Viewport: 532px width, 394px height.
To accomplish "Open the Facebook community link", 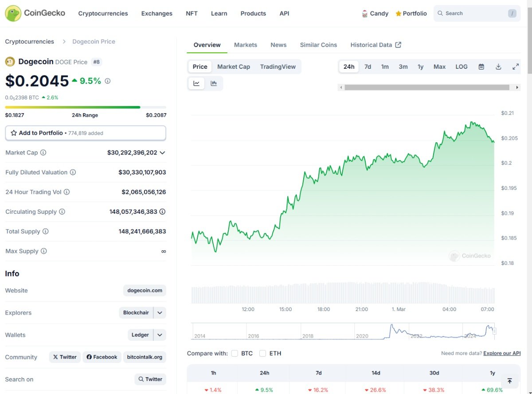I will coord(102,357).
